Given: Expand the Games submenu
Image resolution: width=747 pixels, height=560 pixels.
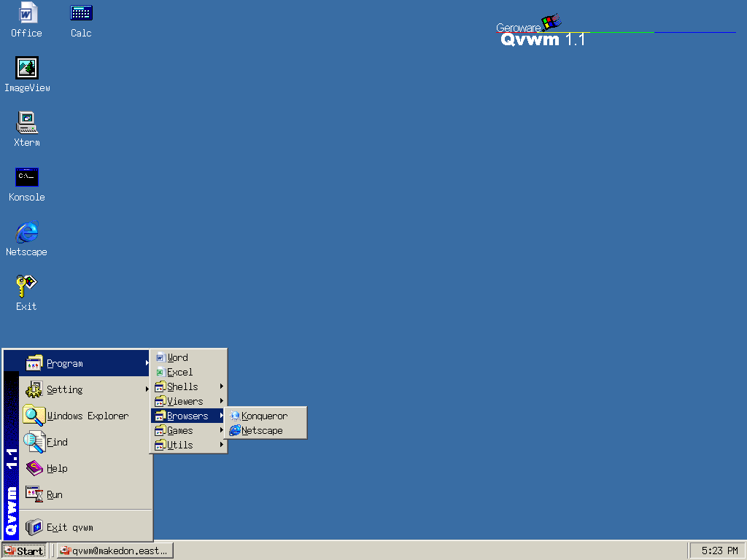Looking at the screenshot, I should tap(189, 430).
